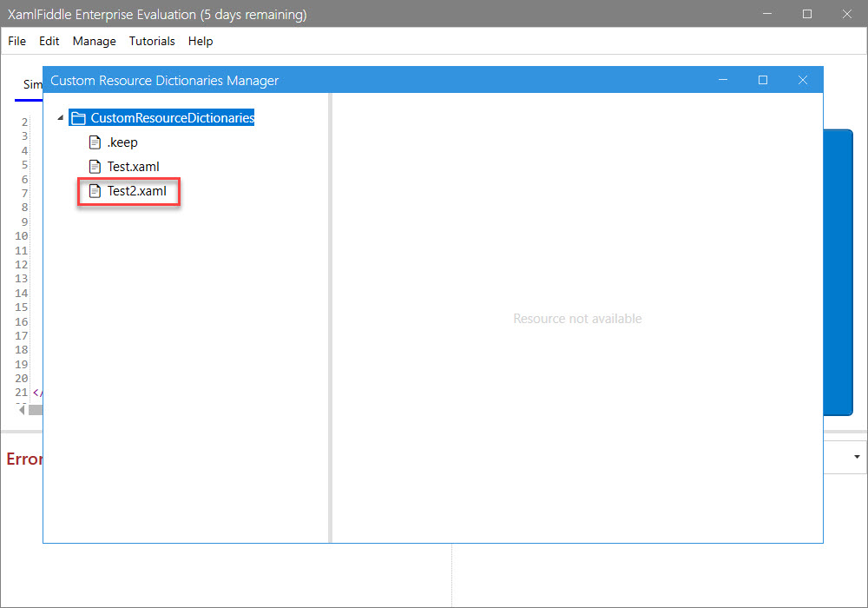This screenshot has height=608, width=868.
Task: Maximize the main XamlFiddle window
Action: pyautogui.click(x=807, y=14)
